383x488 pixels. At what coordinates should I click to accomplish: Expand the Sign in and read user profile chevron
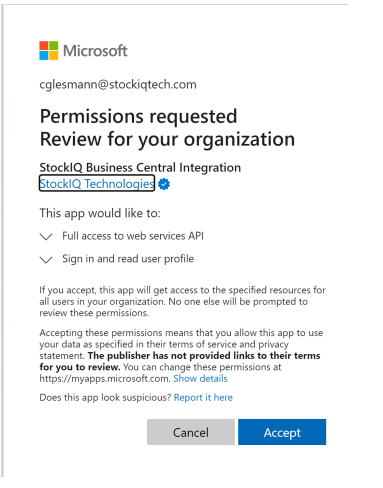(46, 260)
